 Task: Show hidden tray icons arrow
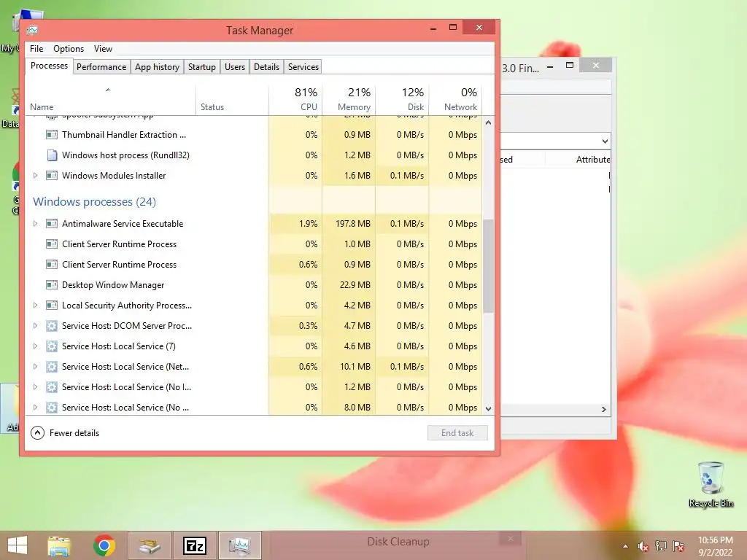625,546
